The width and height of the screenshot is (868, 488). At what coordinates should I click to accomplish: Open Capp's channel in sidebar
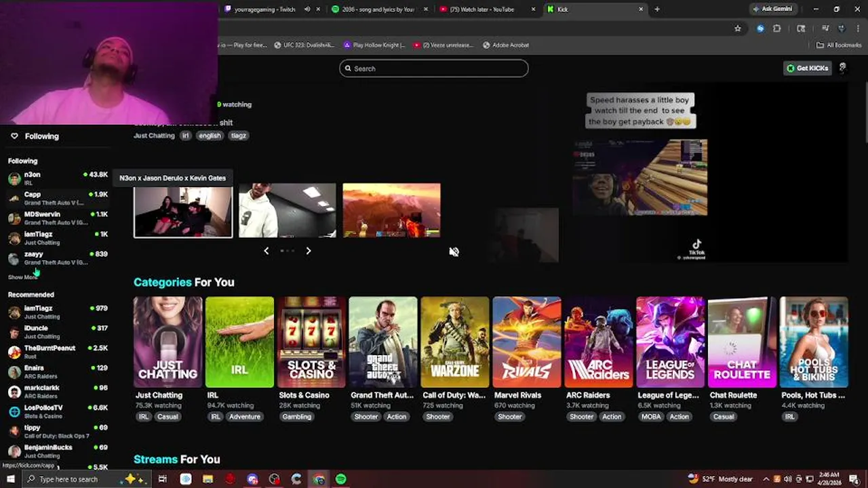click(x=58, y=198)
